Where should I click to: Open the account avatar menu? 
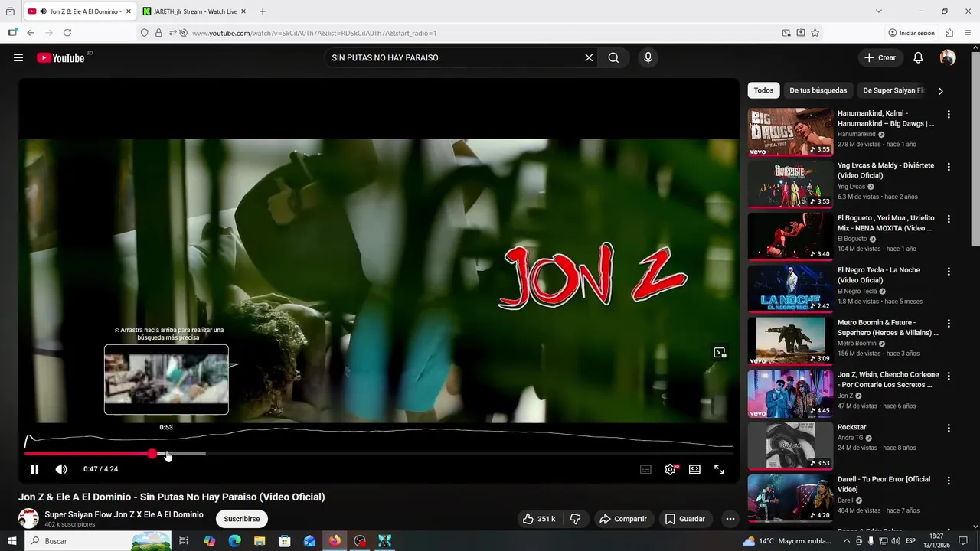coord(948,57)
